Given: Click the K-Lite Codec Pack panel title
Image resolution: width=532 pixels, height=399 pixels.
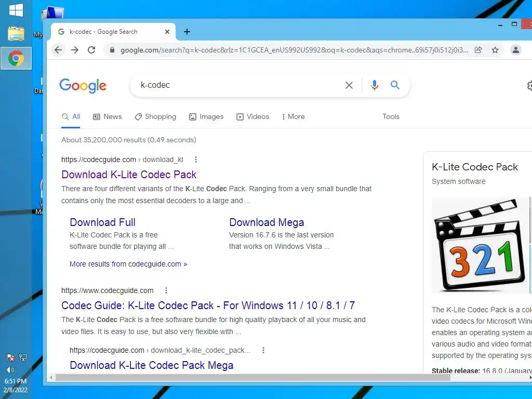Looking at the screenshot, I should pyautogui.click(x=475, y=167).
